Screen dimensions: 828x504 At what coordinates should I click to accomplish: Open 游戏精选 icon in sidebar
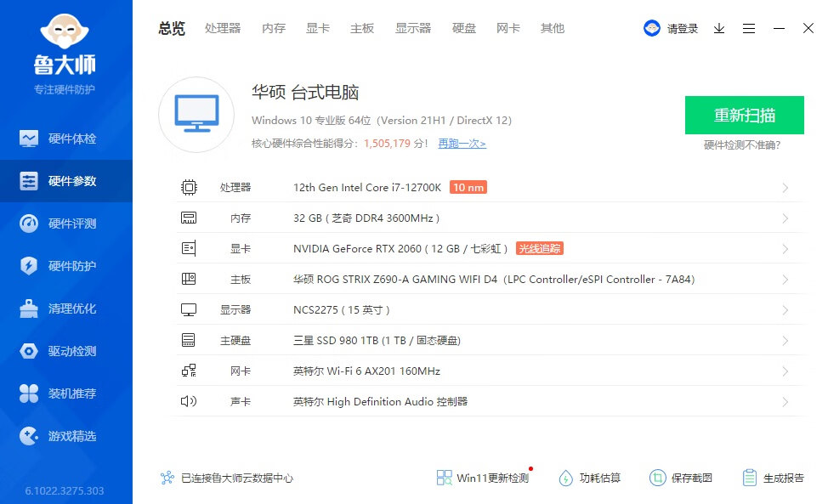(29, 436)
